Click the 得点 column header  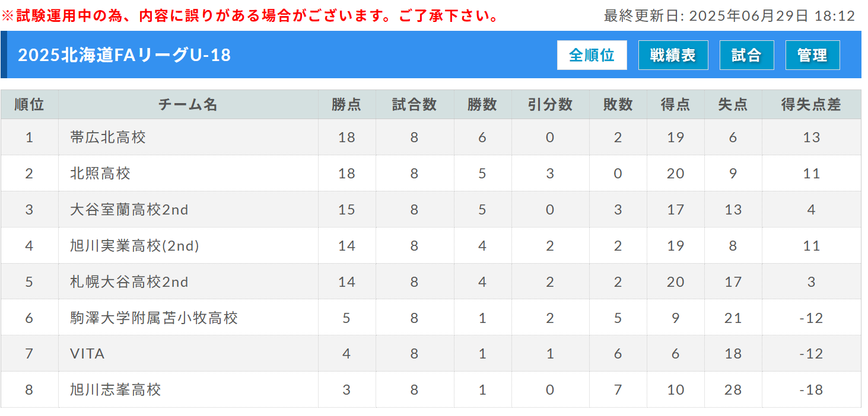point(675,105)
